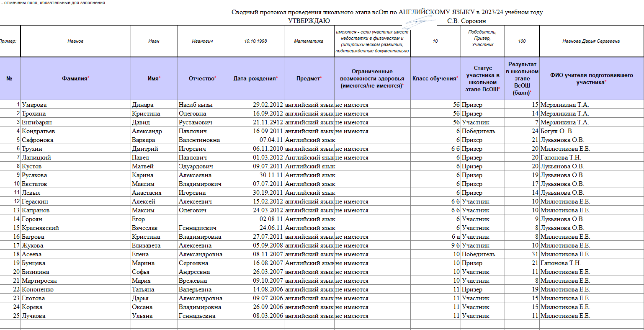Select the example cell Математика
The width and height of the screenshot is (644, 330).
(309, 41)
